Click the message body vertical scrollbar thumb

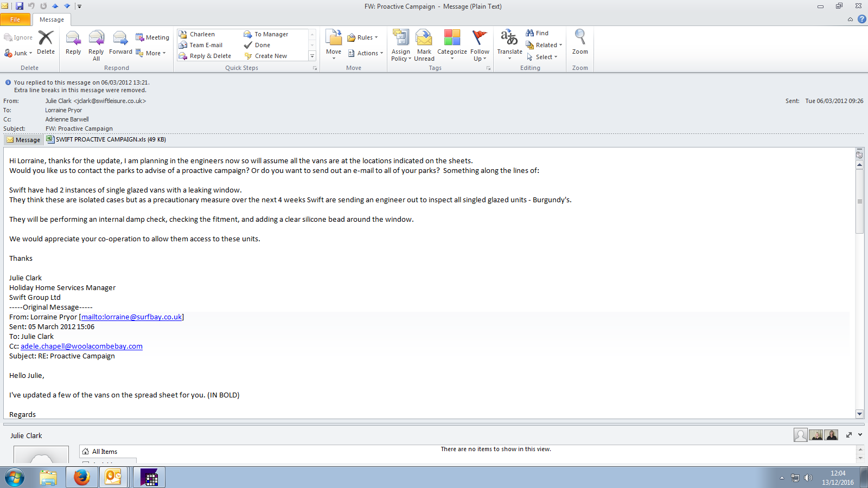click(x=859, y=201)
